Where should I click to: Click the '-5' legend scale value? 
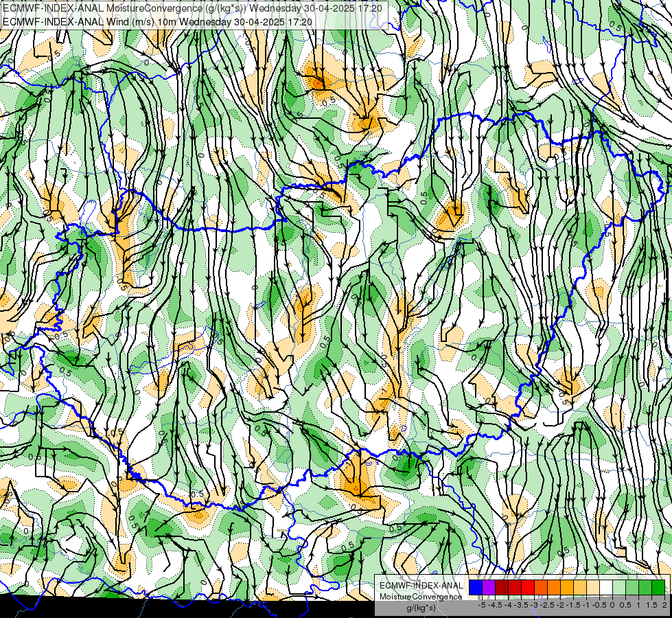coord(482,605)
